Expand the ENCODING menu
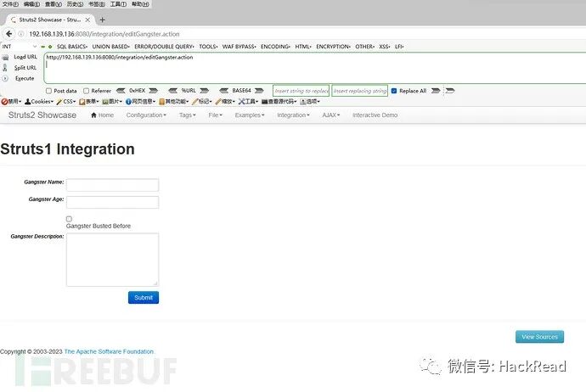The image size is (586, 392). click(x=275, y=47)
